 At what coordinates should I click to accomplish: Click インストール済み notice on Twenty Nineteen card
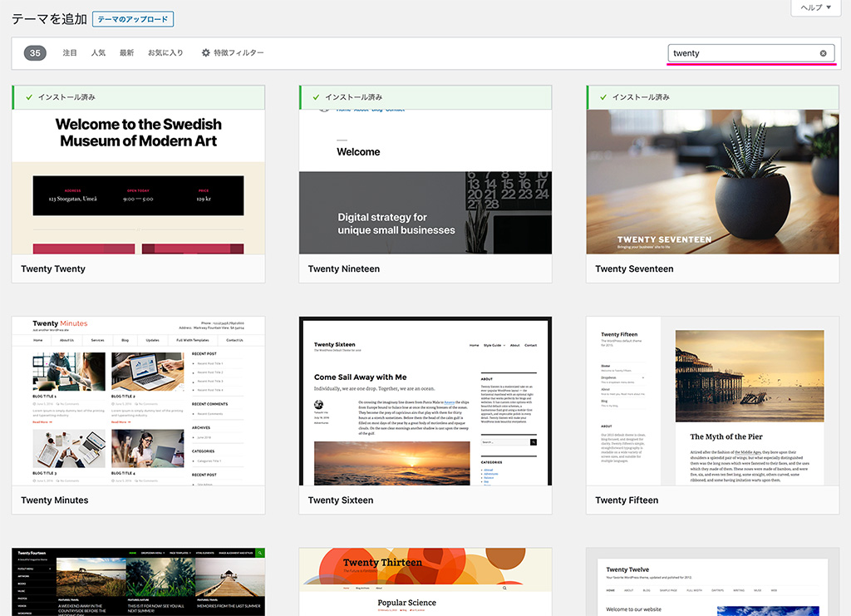(425, 97)
